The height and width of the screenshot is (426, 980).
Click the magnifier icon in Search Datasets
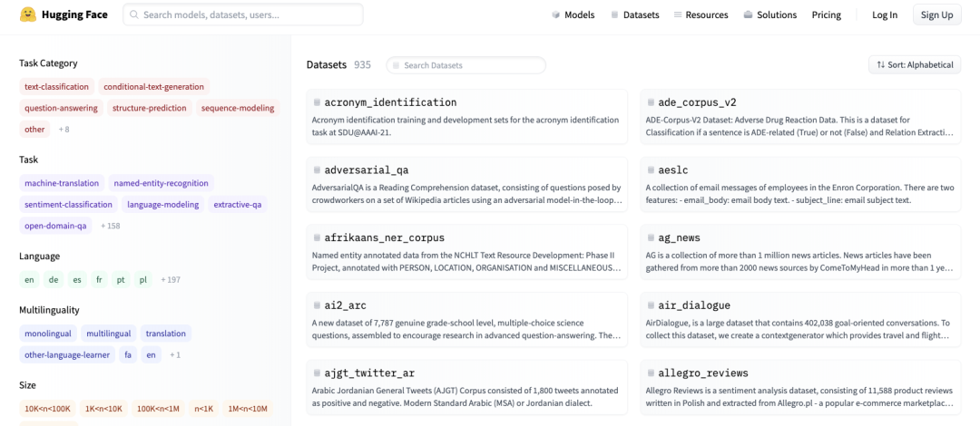[395, 65]
